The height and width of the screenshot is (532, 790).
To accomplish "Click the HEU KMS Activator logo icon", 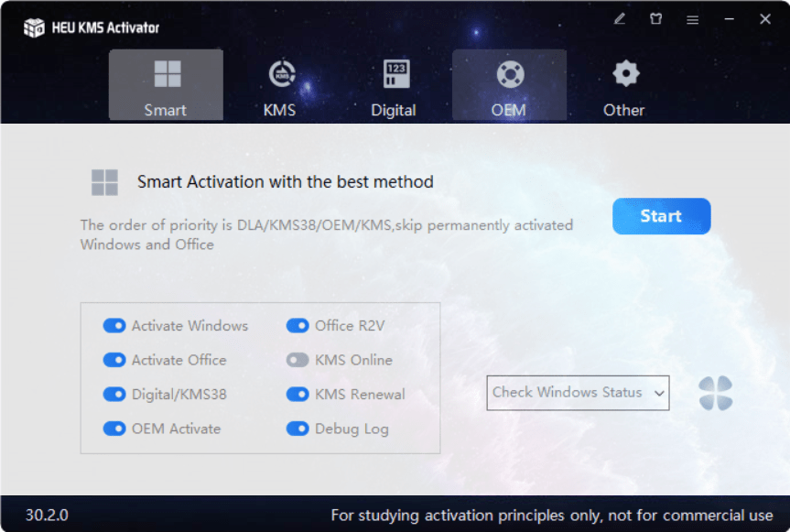I will [x=34, y=27].
